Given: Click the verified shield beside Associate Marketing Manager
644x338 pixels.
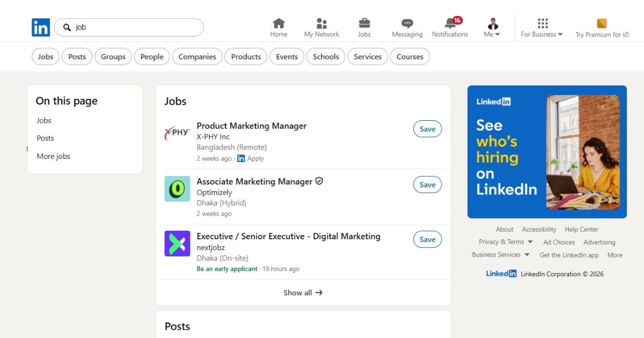Looking at the screenshot, I should pos(319,181).
